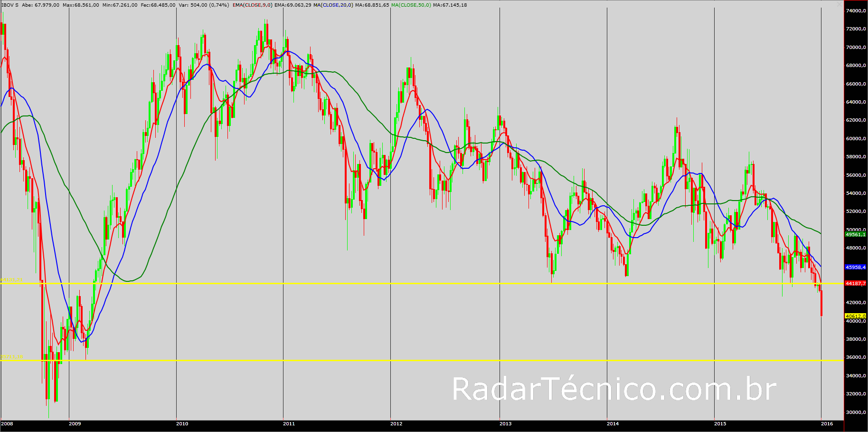Click the 2014 label on the time axis
The image size is (868, 432).
point(613,423)
